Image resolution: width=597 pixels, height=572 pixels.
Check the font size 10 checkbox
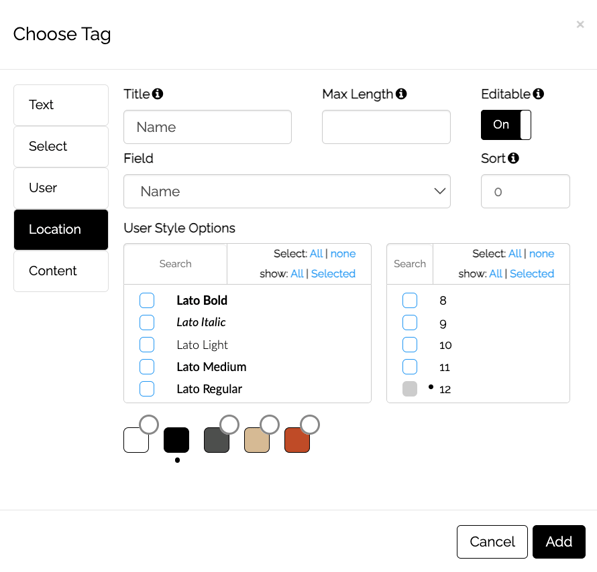pyautogui.click(x=410, y=345)
